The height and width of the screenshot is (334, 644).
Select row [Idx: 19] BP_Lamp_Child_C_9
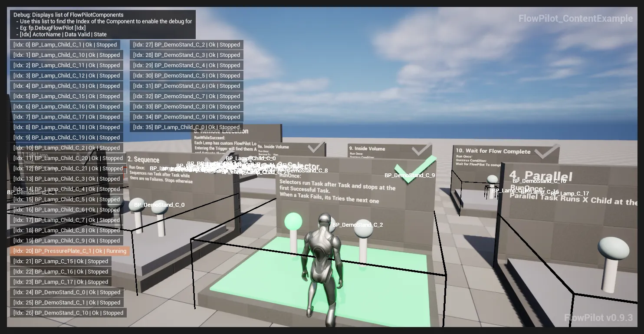point(66,241)
